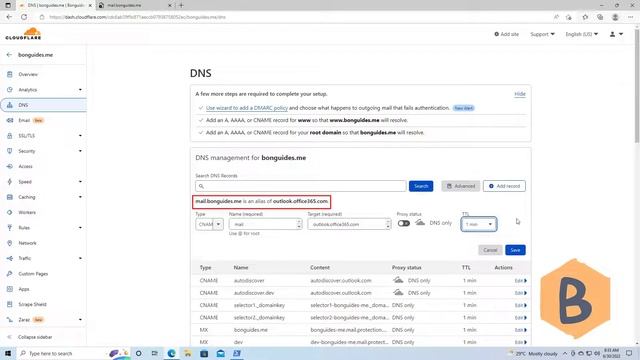The height and width of the screenshot is (360, 640).
Task: Click the Custom Pages wrench icon
Action: coord(10,273)
